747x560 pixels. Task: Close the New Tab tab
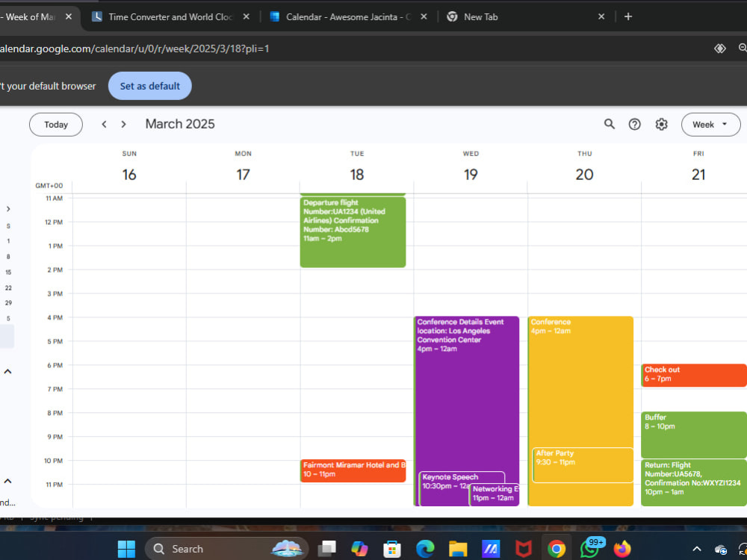tap(601, 16)
